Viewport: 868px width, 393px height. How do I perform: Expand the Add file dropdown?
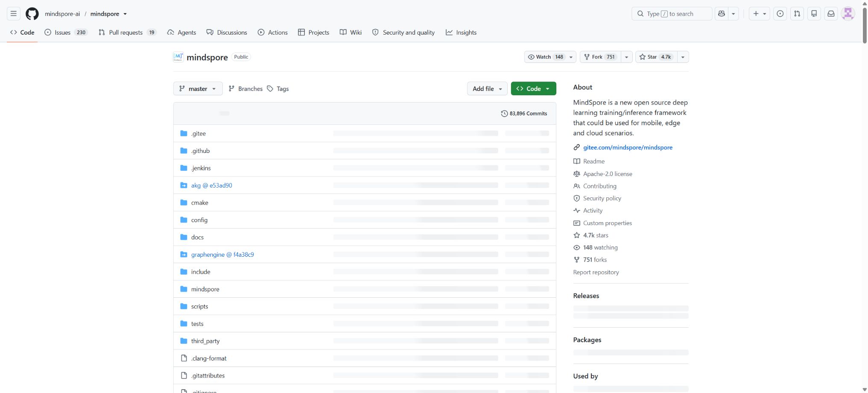[487, 88]
